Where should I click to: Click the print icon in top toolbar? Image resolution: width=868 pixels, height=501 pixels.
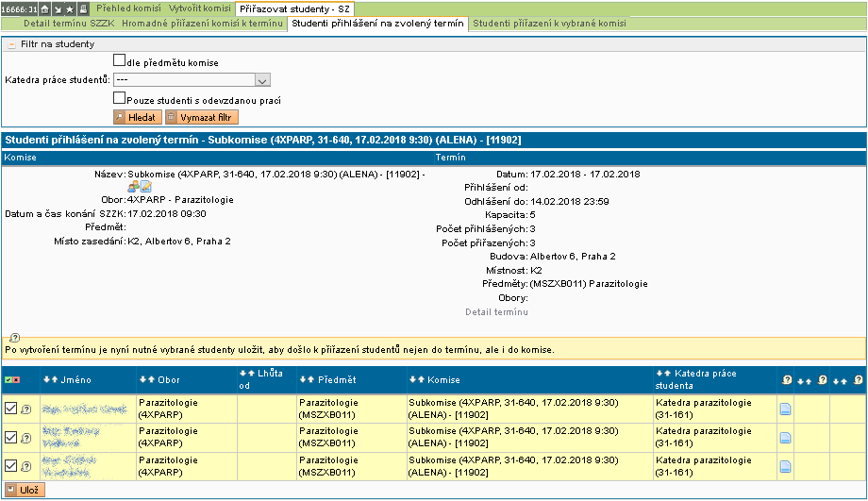click(x=84, y=8)
